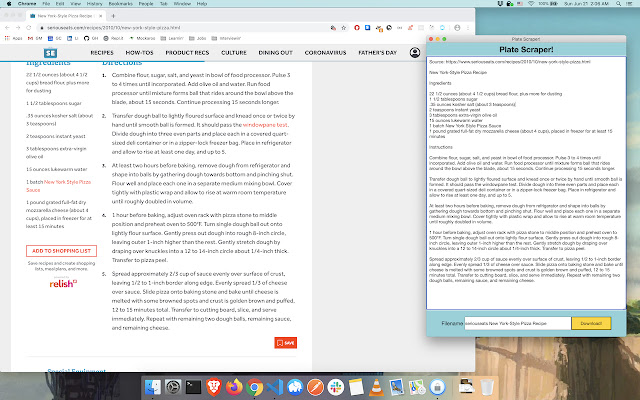
Task: Click ADD TO SHOPPING LIST button
Action: pyautogui.click(x=61, y=251)
